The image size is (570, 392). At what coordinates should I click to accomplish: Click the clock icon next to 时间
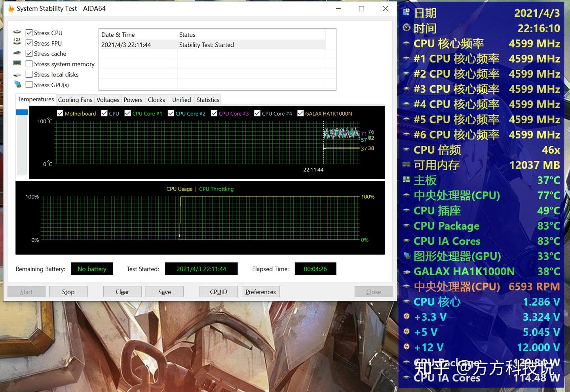click(406, 28)
